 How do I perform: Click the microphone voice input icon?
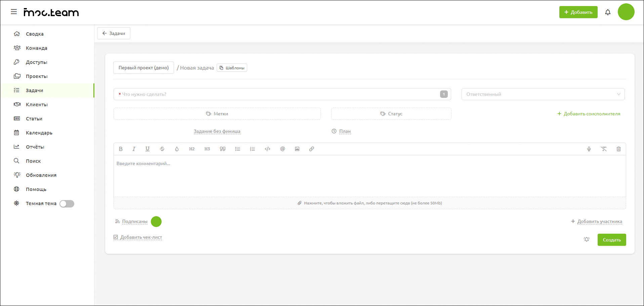tap(589, 149)
